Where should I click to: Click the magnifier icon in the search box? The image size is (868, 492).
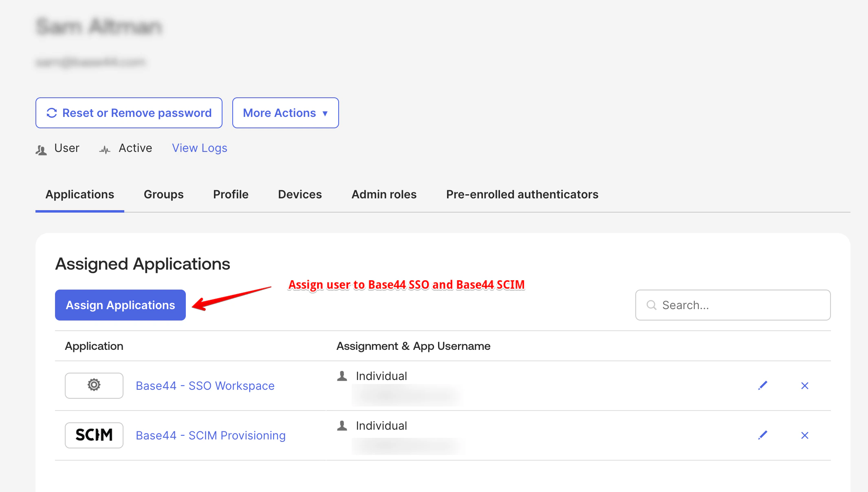click(x=652, y=305)
